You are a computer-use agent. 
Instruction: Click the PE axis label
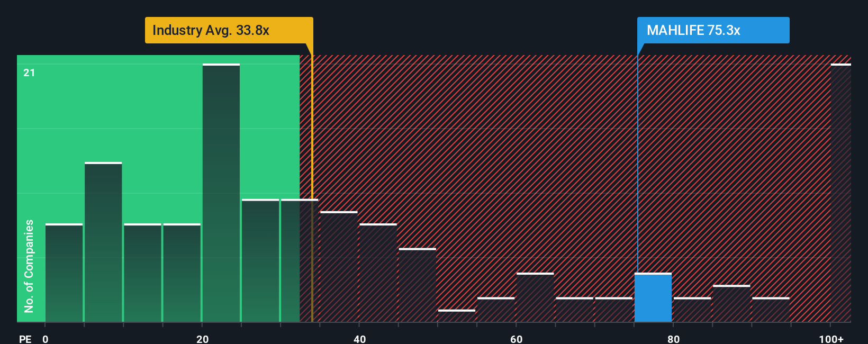(x=25, y=339)
